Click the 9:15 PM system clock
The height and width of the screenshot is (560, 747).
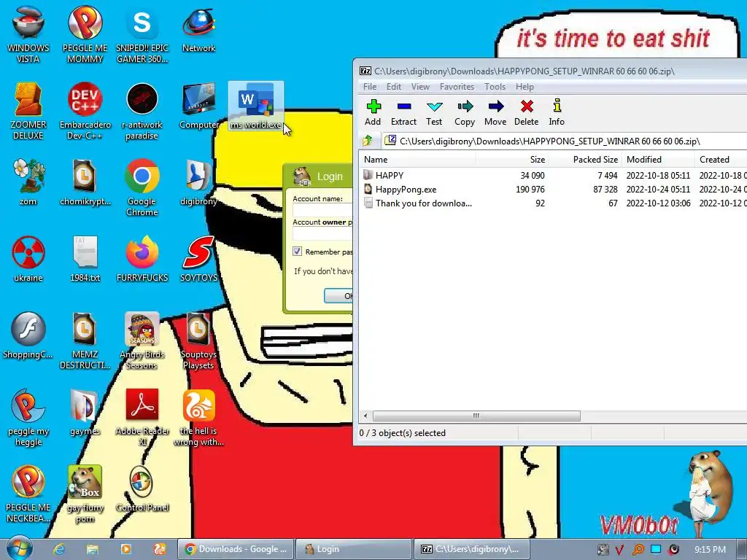pos(710,550)
